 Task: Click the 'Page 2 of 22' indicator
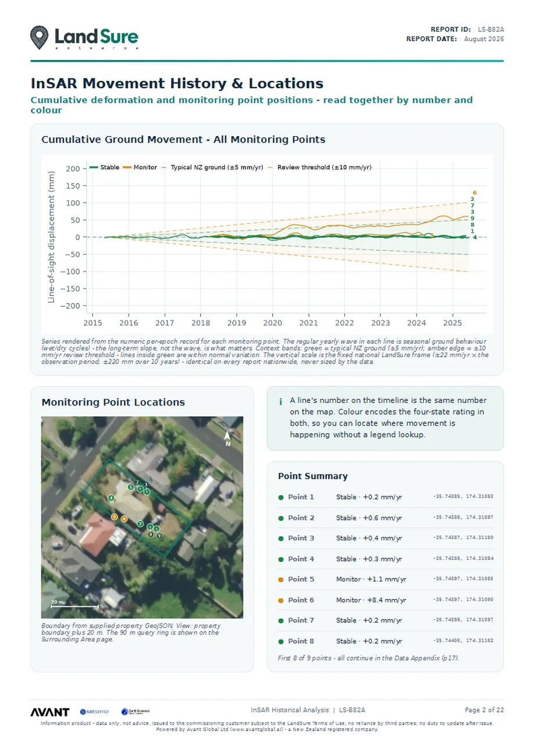click(x=484, y=710)
